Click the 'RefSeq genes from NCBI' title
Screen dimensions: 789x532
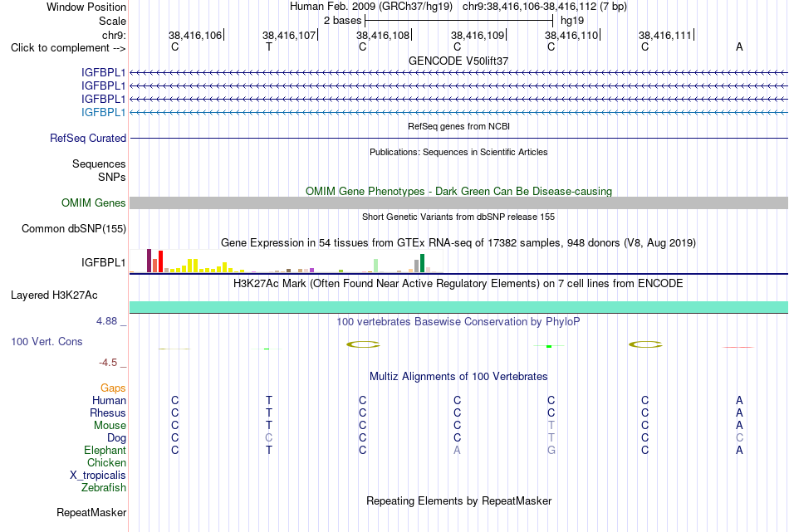[458, 126]
